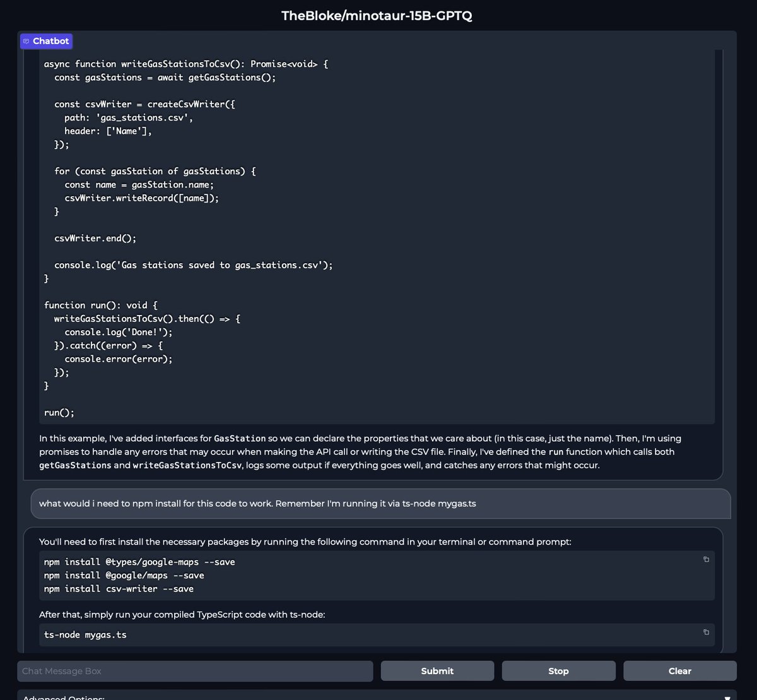Click the duplicate-pages copy icon in the response
The height and width of the screenshot is (700, 757).
coord(706,559)
